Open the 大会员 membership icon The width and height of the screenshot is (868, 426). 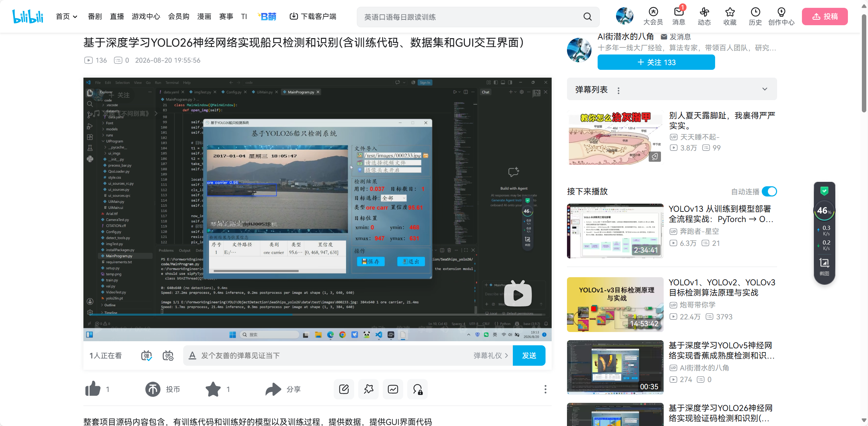click(653, 16)
